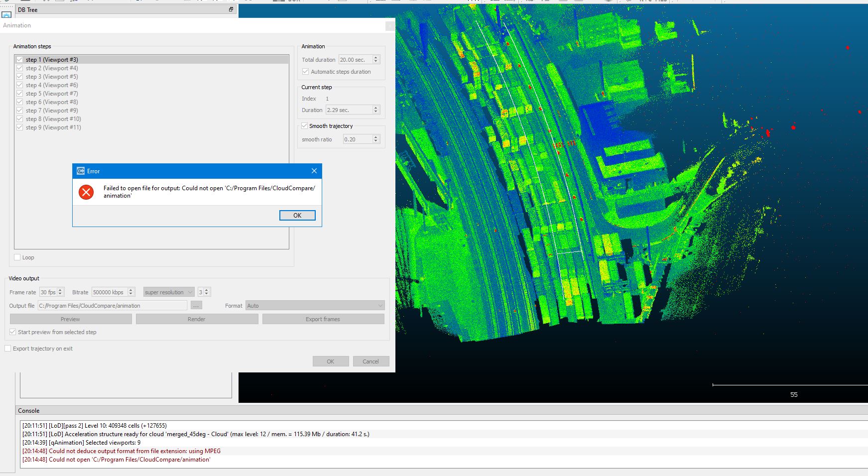868x476 pixels.
Task: Close the Error dialog with X
Action: [314, 171]
